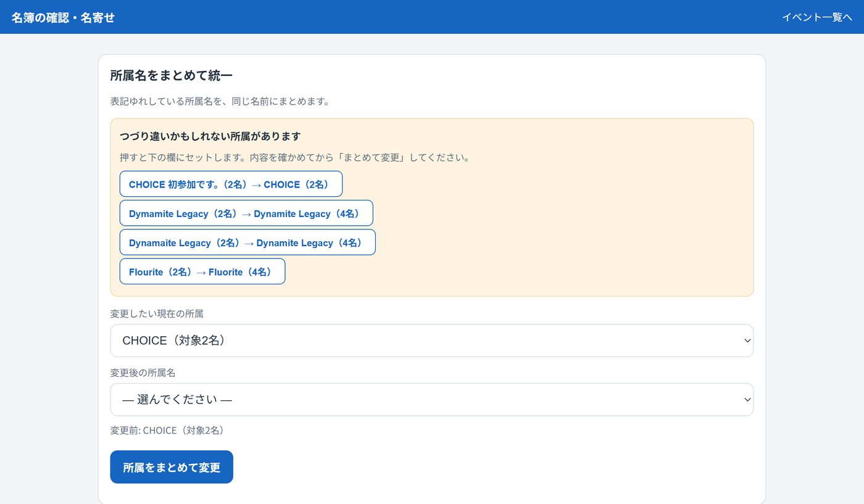The image size is (864, 504).
Task: Click the 押すと下の欄にセットします instruction text
Action: click(x=296, y=157)
